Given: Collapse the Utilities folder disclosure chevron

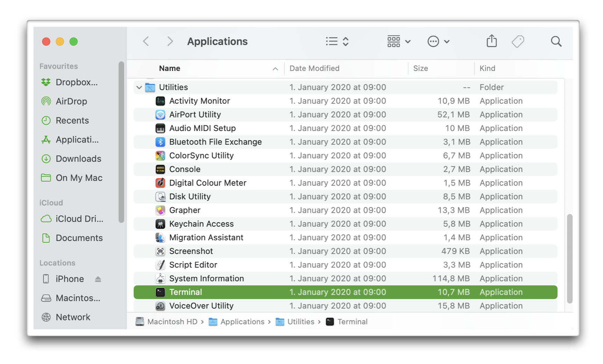Looking at the screenshot, I should tap(139, 87).
